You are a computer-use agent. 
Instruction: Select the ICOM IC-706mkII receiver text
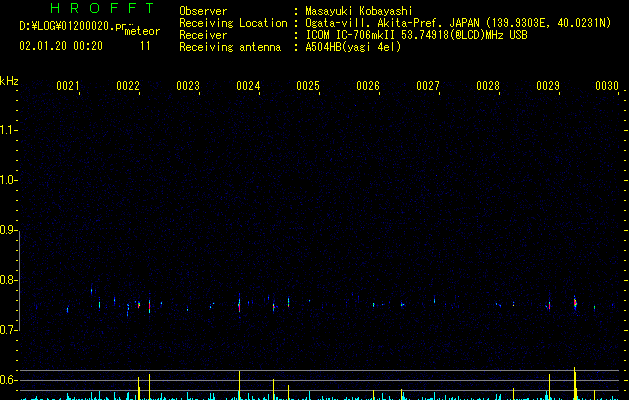[416, 35]
